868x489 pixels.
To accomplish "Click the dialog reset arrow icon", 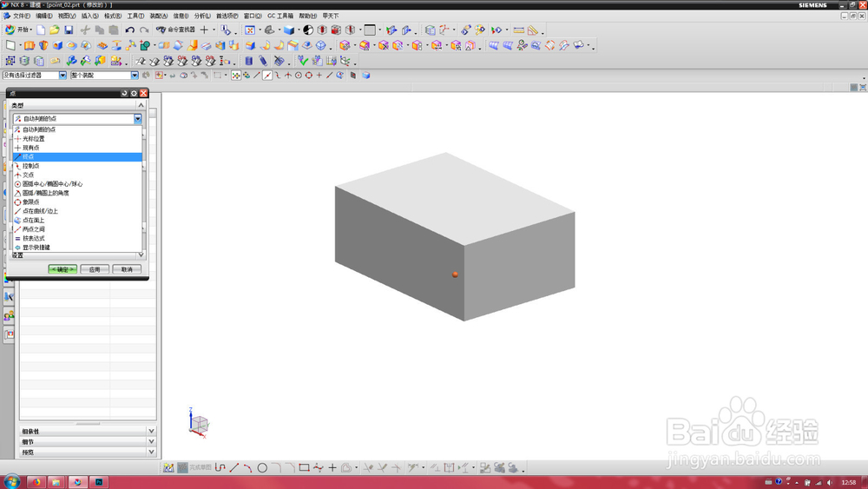I will (124, 93).
